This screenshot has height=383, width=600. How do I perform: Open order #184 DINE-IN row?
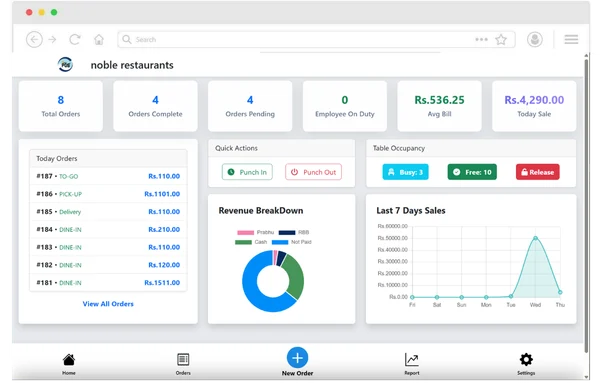pos(108,230)
